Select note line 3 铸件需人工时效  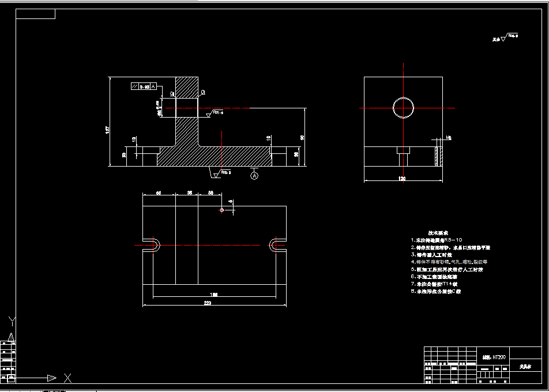431,255
